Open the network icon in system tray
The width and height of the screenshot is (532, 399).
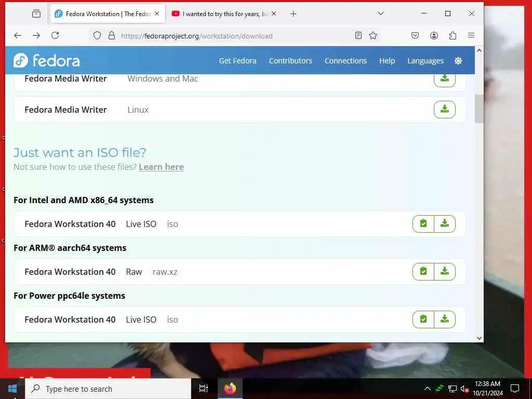tap(453, 389)
